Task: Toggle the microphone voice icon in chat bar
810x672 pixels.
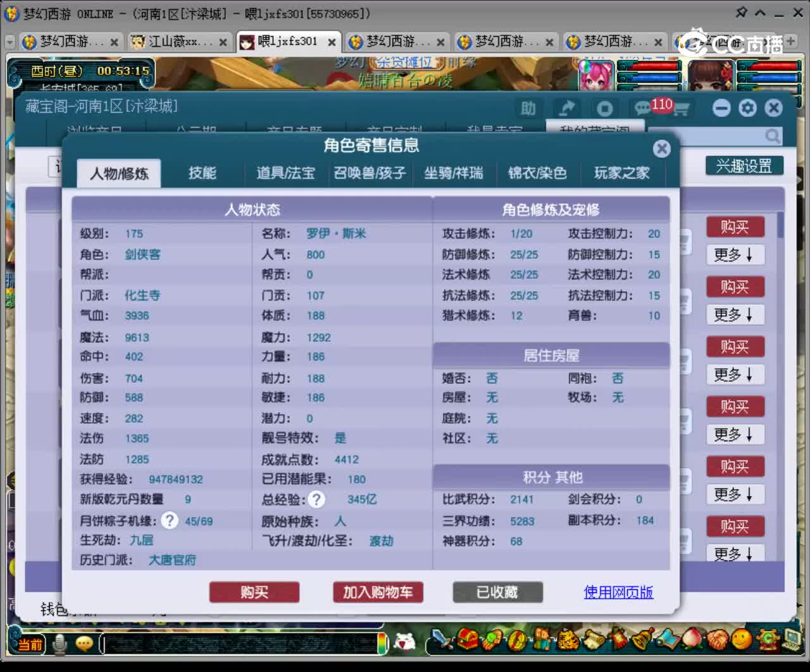Action: [x=60, y=644]
